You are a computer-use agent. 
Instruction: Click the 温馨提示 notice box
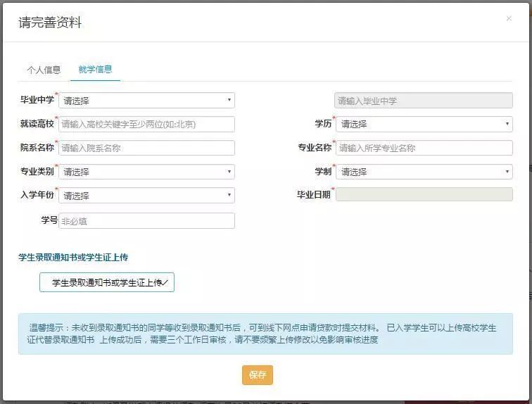(266, 334)
